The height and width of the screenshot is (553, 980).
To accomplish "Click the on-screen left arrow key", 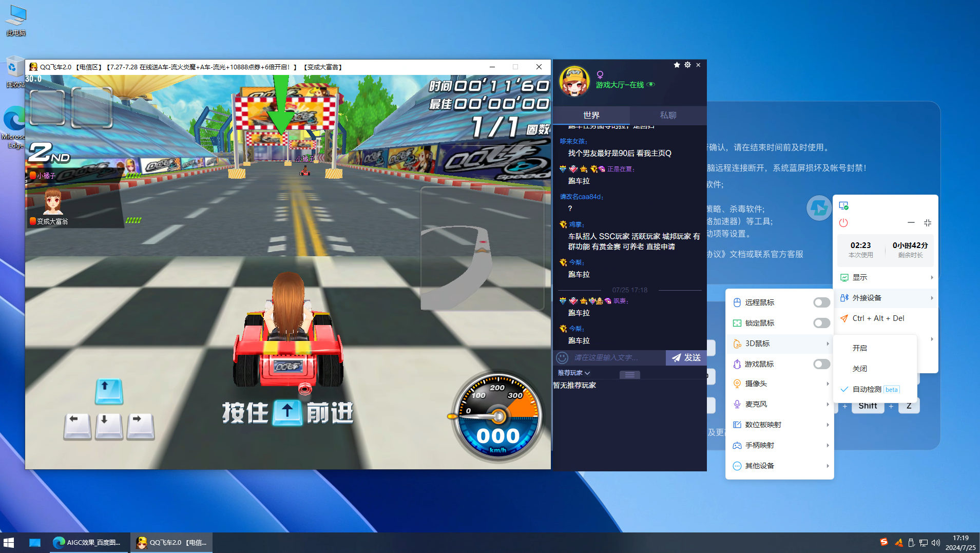I will 78,426.
